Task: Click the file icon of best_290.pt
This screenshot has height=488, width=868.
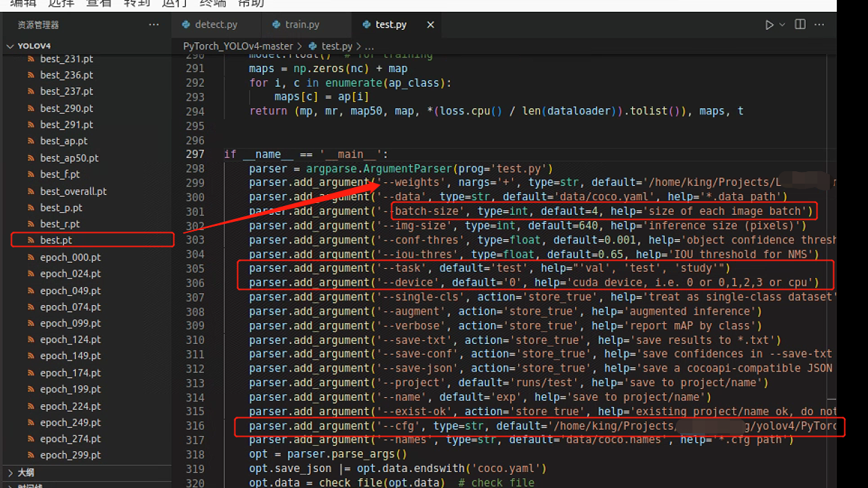Action: (31, 108)
